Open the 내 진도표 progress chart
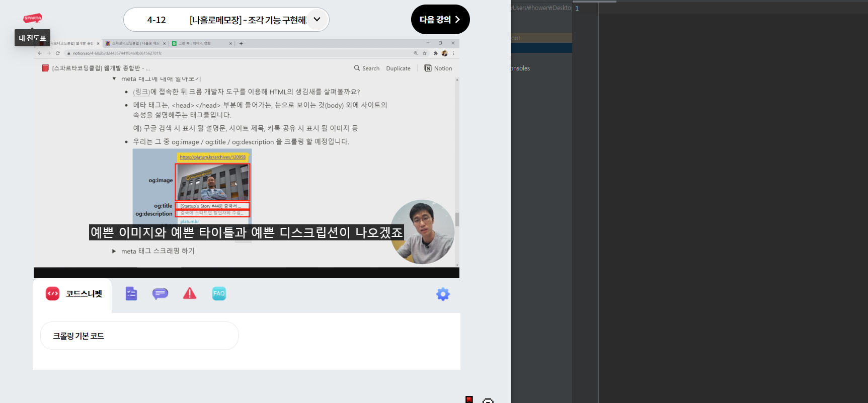Image resolution: width=868 pixels, height=403 pixels. pyautogui.click(x=32, y=38)
